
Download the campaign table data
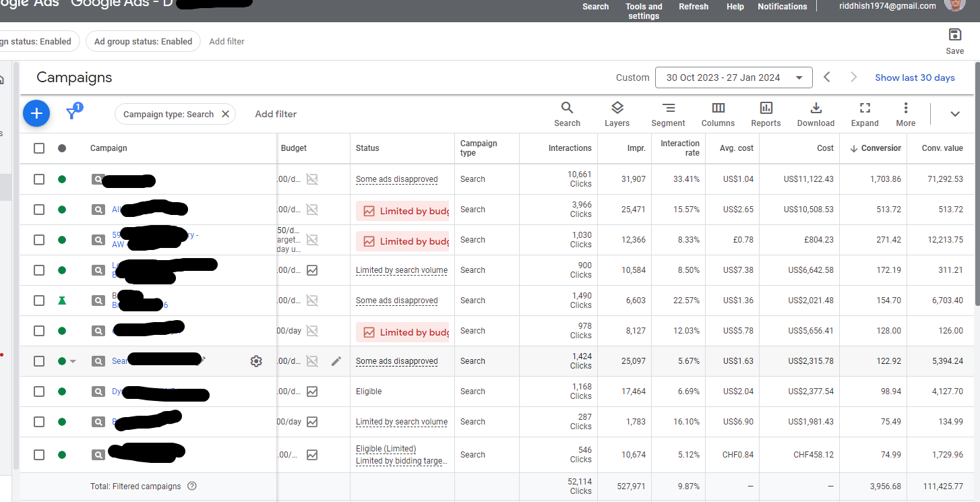coord(816,114)
